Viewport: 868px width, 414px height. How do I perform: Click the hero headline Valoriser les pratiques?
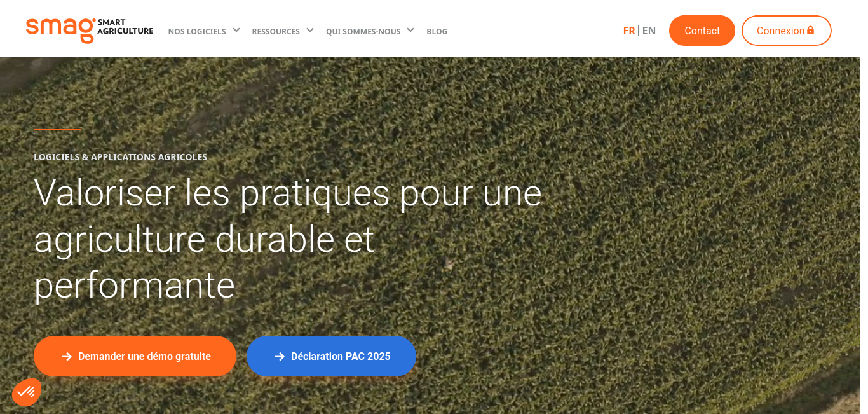pyautogui.click(x=288, y=239)
